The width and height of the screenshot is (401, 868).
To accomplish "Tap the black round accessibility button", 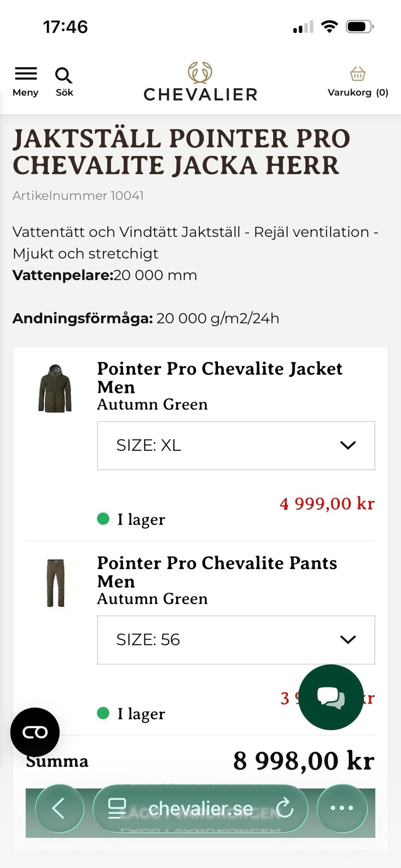I will (35, 732).
